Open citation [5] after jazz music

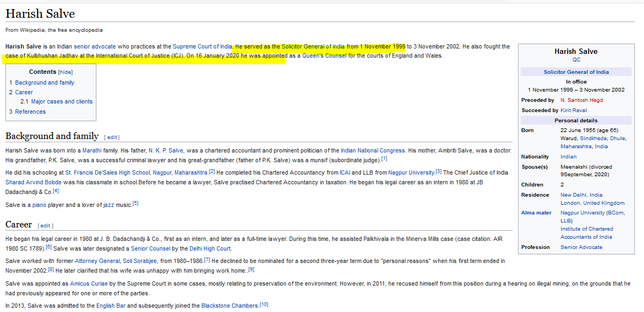click(136, 203)
